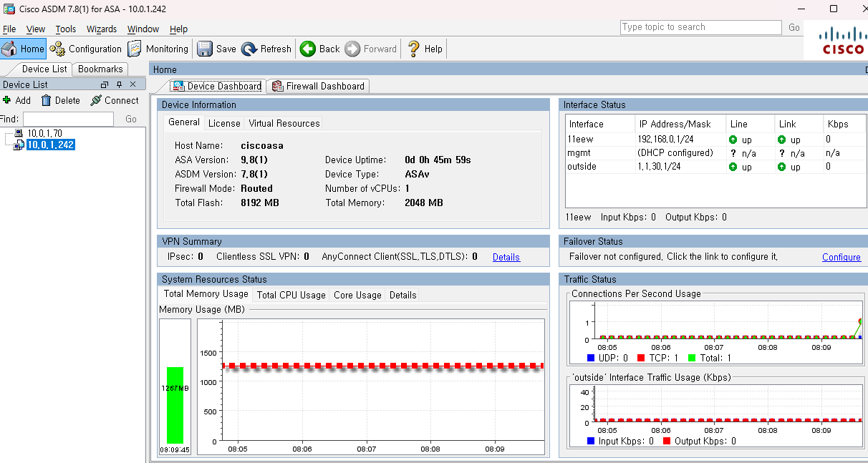Go to the Home toolbar view
868x463 pixels.
(24, 49)
